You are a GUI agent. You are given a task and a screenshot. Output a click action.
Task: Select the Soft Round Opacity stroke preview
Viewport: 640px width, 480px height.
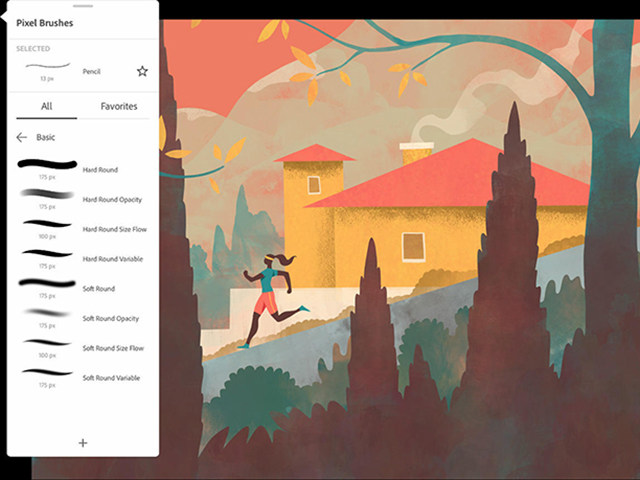46,313
